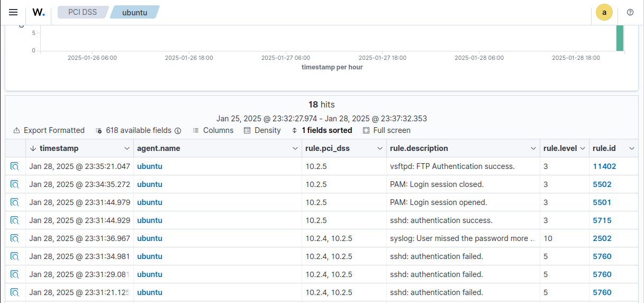This screenshot has height=303, width=644.
Task: Open the user avatar menu
Action: click(x=604, y=12)
